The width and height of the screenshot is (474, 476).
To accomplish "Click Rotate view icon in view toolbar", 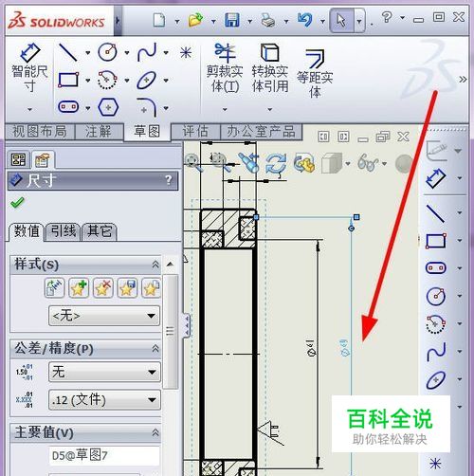I will (x=276, y=163).
